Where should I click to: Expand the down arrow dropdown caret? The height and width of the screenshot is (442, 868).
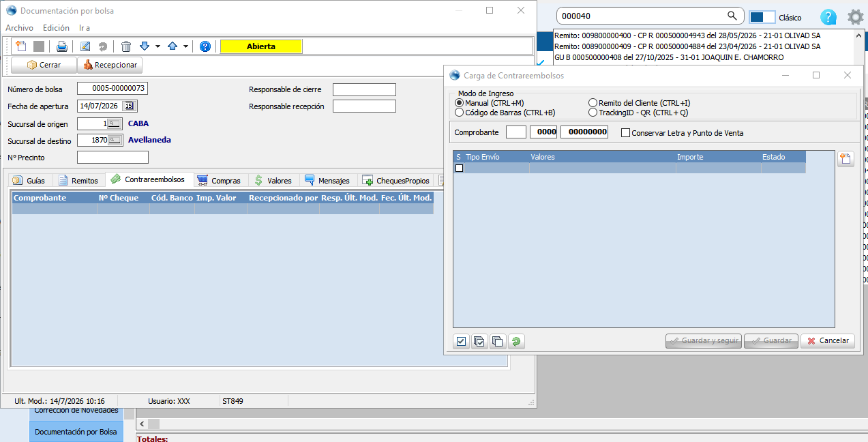point(158,46)
